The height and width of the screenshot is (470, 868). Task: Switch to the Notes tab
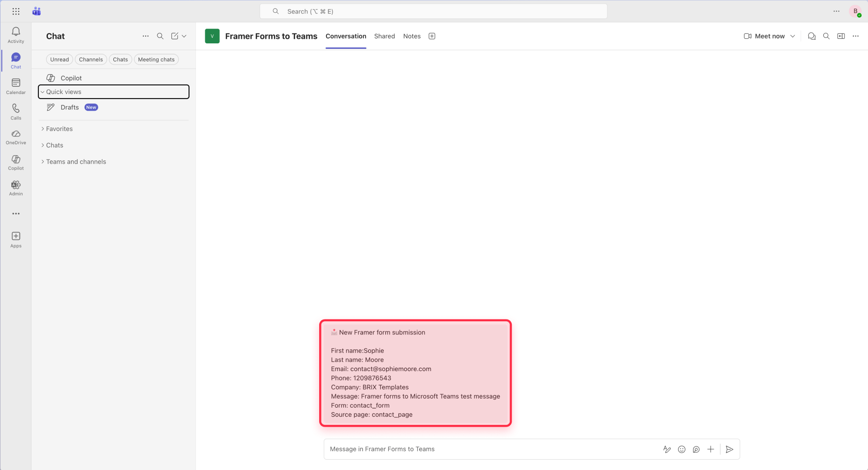pos(412,36)
